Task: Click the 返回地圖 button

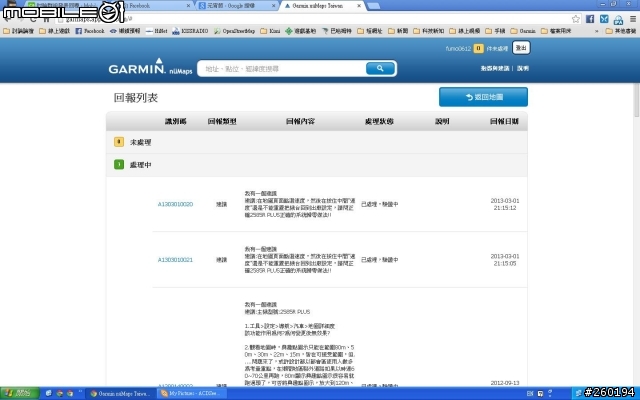Action: click(483, 97)
